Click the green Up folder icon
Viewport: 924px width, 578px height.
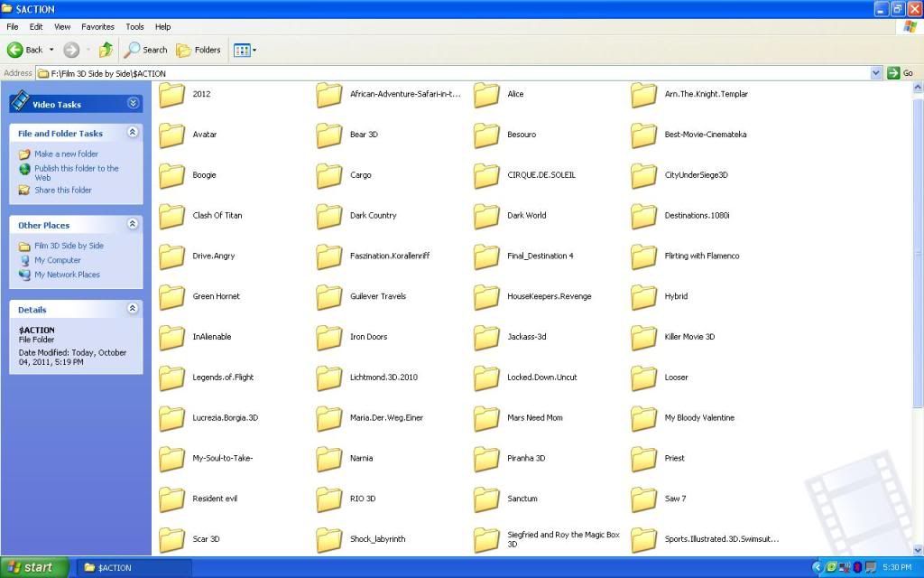[x=106, y=51]
